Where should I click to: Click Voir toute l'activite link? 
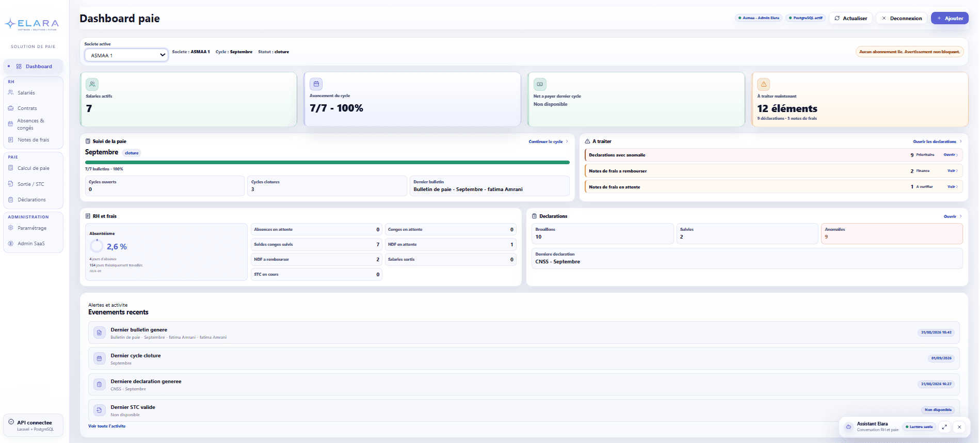click(x=107, y=426)
